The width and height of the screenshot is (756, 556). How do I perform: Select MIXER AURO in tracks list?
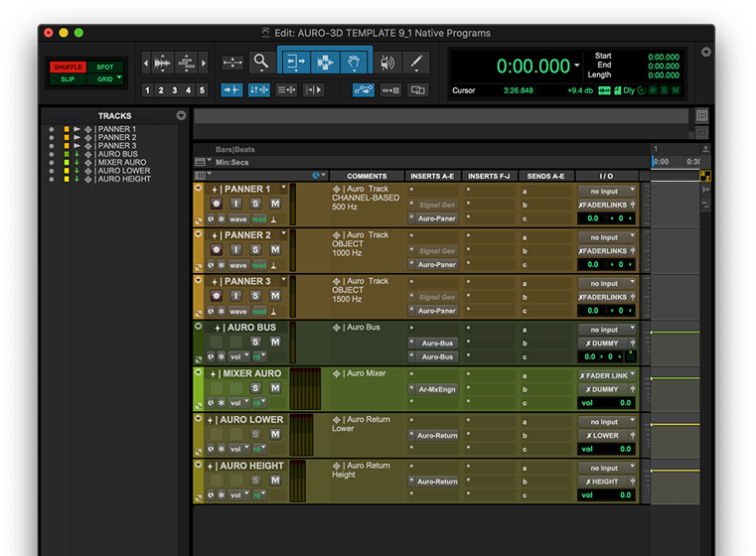[121, 162]
